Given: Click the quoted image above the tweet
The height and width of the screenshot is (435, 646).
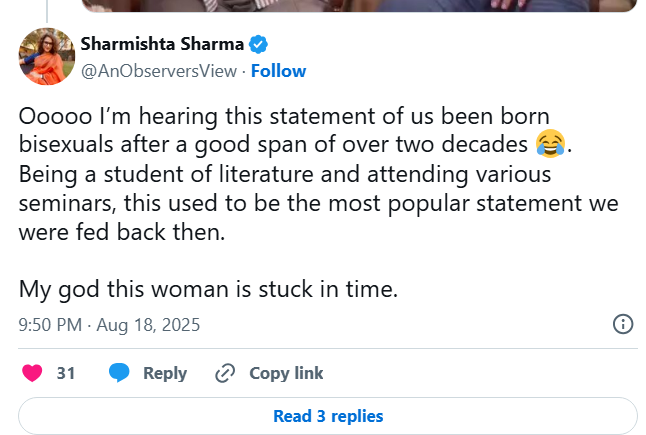Looking at the screenshot, I should pos(360,5).
